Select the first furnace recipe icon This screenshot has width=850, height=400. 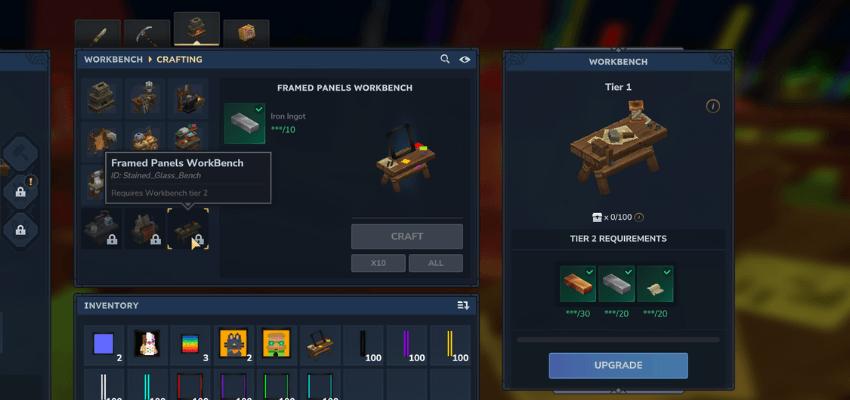point(101,98)
